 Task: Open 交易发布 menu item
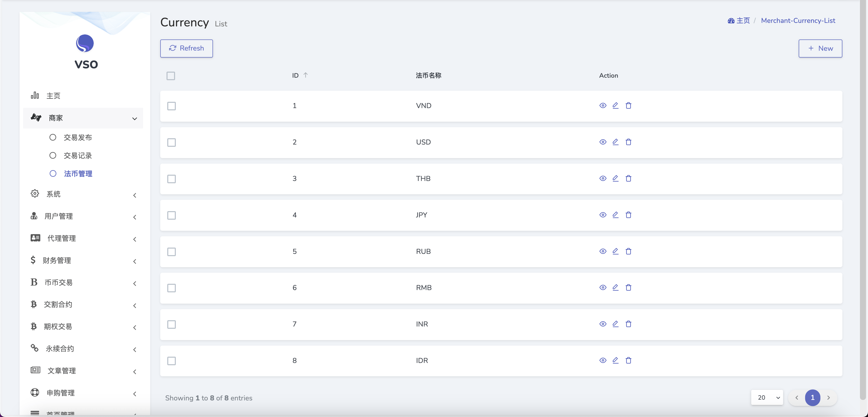click(x=78, y=137)
